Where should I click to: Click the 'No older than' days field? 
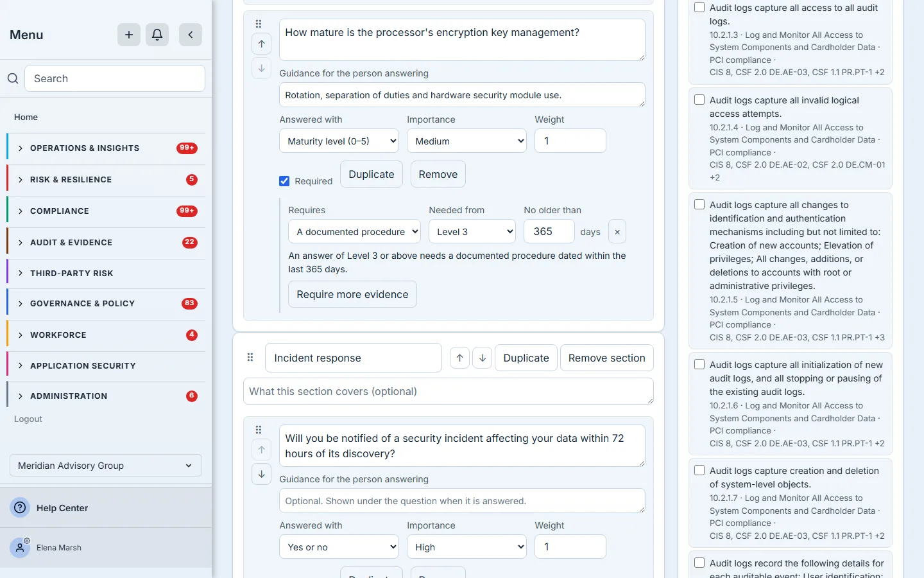coord(549,232)
